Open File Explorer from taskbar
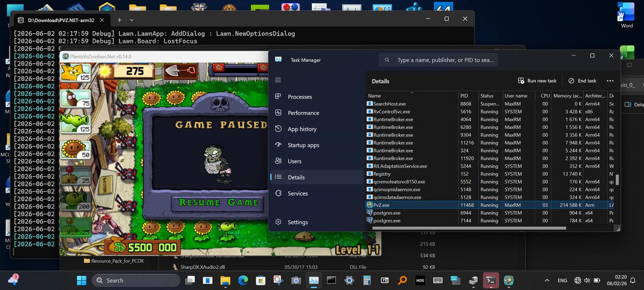The height and width of the screenshot is (290, 644). pyautogui.click(x=225, y=280)
